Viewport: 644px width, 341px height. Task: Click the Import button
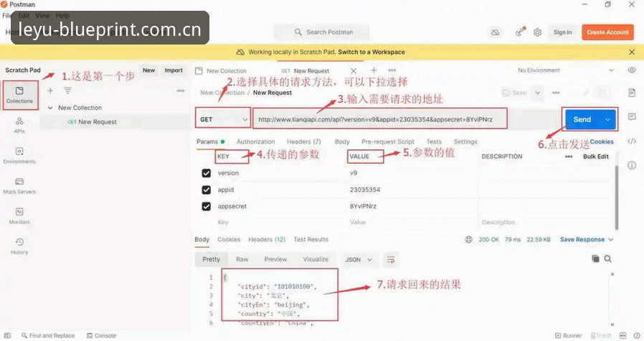[174, 70]
